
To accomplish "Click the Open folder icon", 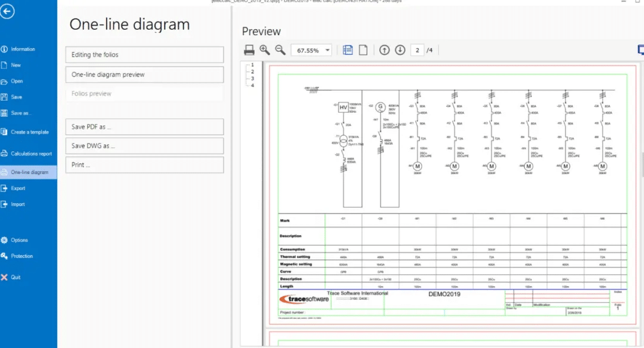I will [4, 82].
